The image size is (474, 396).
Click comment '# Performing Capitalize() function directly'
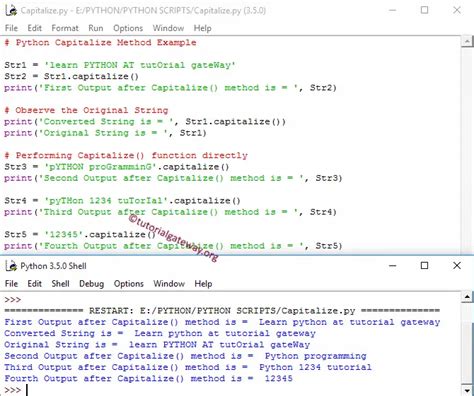126,155
